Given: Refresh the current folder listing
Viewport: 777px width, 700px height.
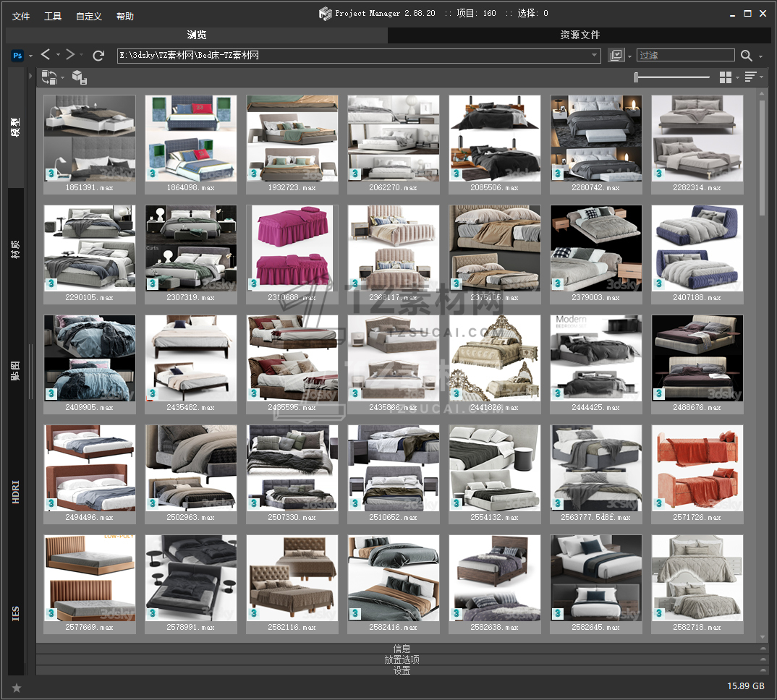Looking at the screenshot, I should tap(98, 56).
